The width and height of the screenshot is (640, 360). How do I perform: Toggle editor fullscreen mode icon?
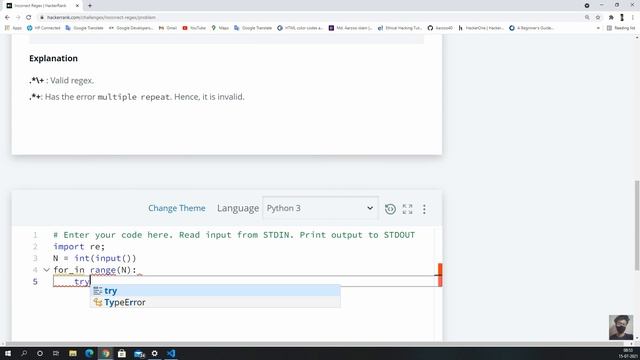point(407,209)
